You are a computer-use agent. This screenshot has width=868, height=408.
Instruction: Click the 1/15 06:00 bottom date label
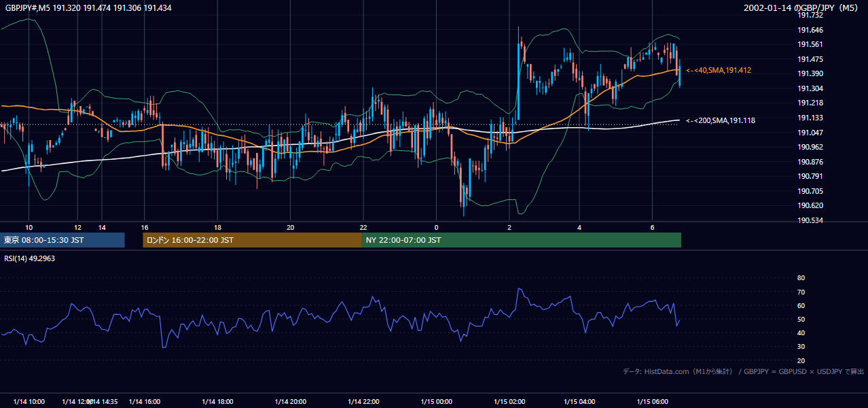[x=652, y=402]
